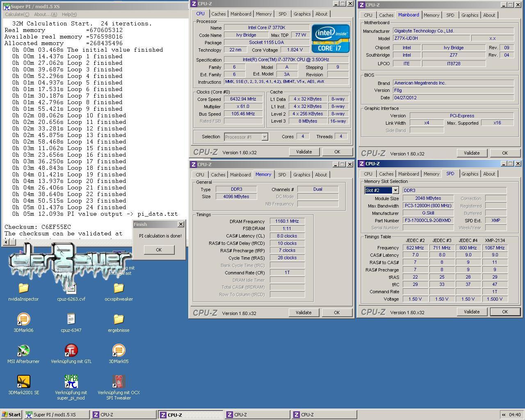Close the Finish dialog with its X
Image resolution: width=525 pixels, height=420 pixels.
coord(180,224)
